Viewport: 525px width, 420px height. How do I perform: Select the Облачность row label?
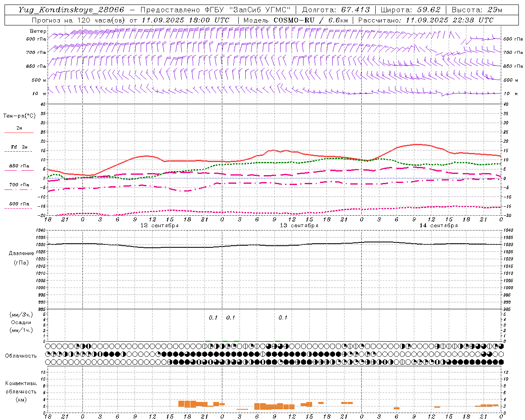[x=21, y=356]
